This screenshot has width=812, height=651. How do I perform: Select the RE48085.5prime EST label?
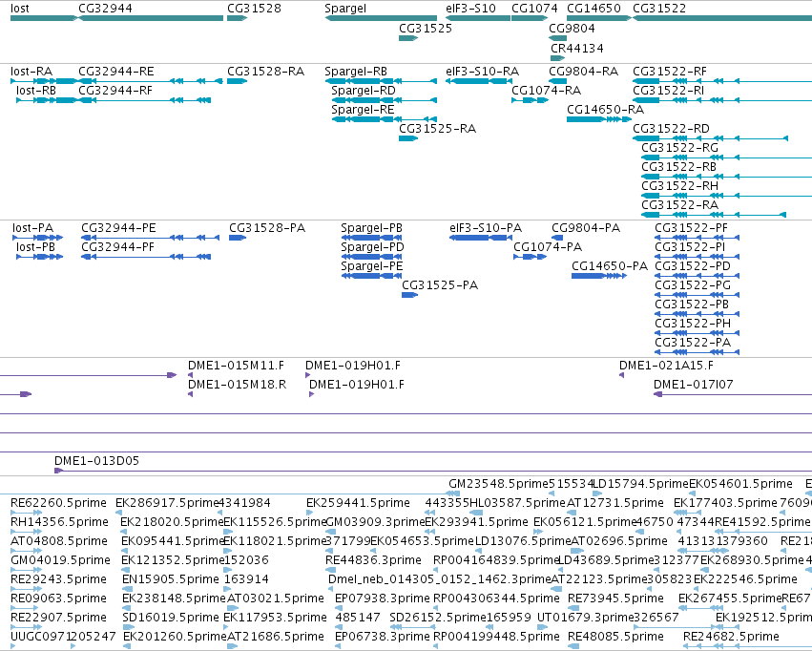coord(615,637)
